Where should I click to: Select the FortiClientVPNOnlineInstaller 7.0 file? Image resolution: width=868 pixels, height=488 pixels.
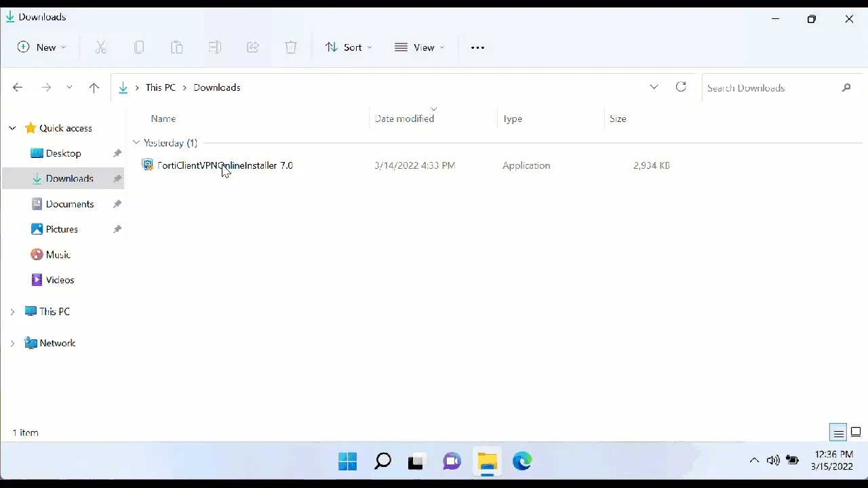pyautogui.click(x=225, y=165)
